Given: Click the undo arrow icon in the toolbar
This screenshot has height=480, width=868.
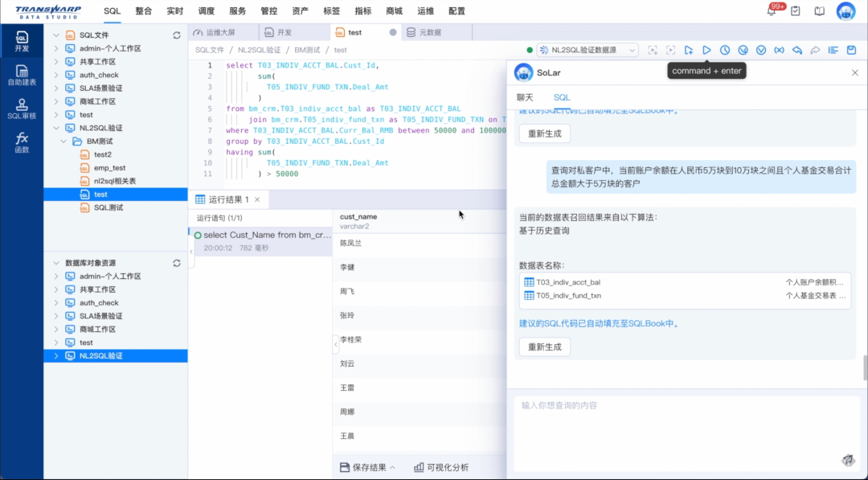Looking at the screenshot, I should pos(797,50).
